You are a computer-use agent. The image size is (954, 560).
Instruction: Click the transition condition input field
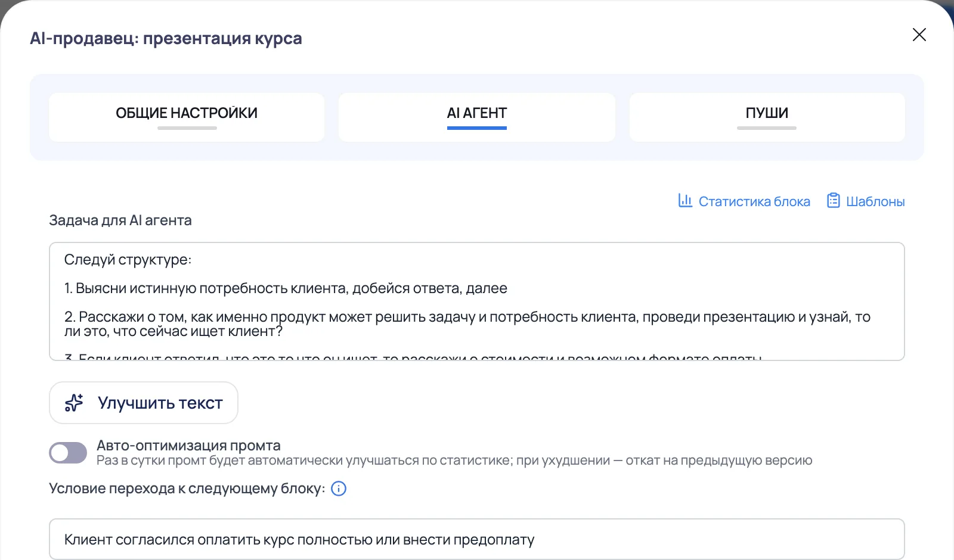477,539
